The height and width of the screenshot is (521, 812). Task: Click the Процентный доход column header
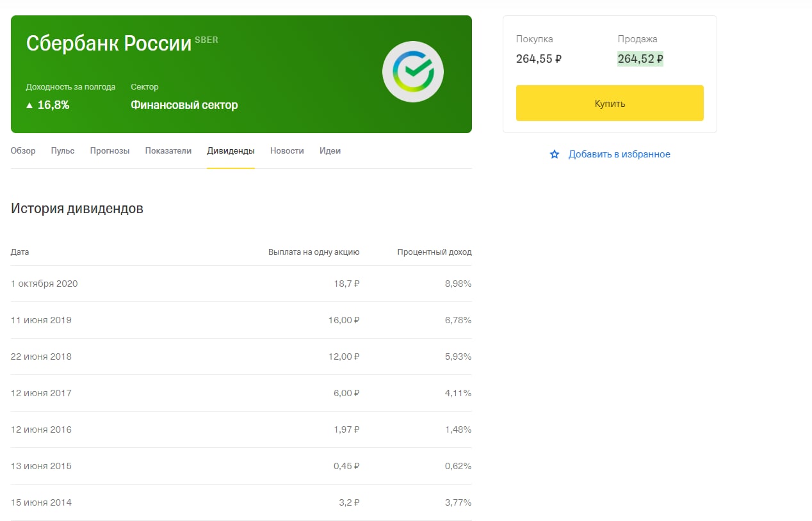coord(434,252)
